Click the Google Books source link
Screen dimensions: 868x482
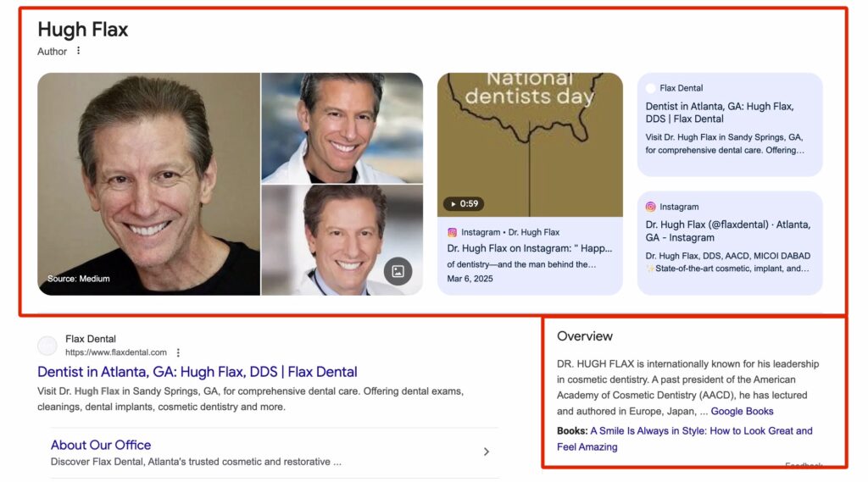pyautogui.click(x=742, y=411)
